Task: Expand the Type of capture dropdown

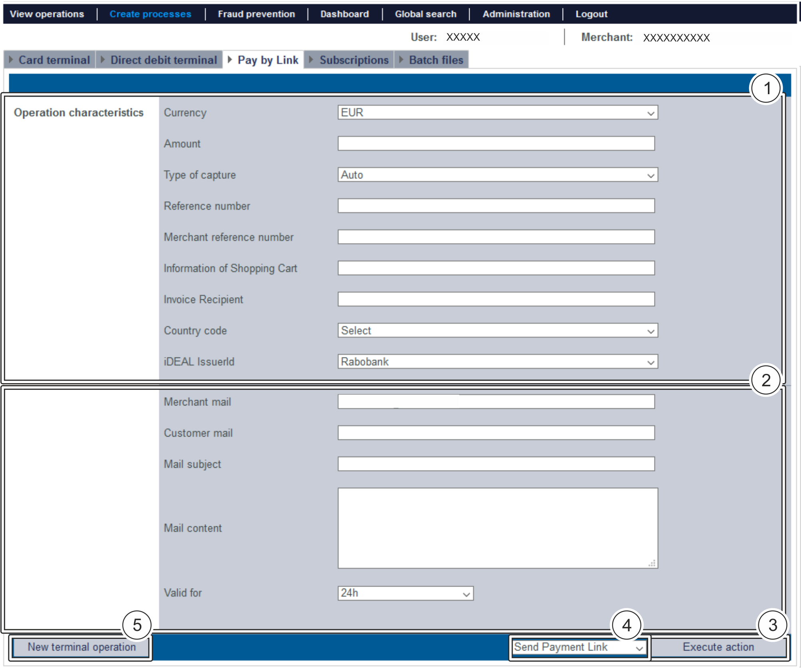Action: click(x=497, y=175)
